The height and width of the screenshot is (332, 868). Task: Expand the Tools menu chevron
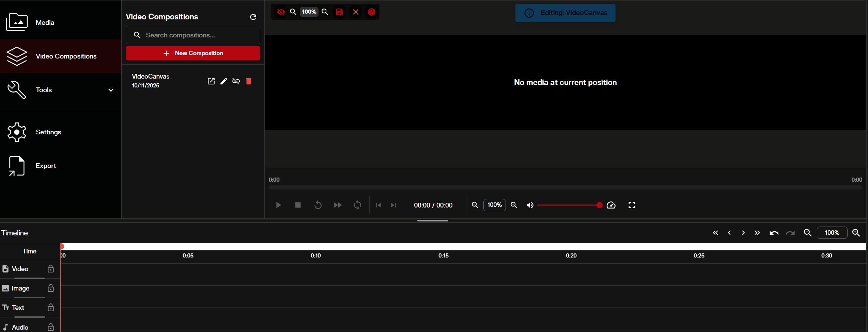click(x=111, y=90)
